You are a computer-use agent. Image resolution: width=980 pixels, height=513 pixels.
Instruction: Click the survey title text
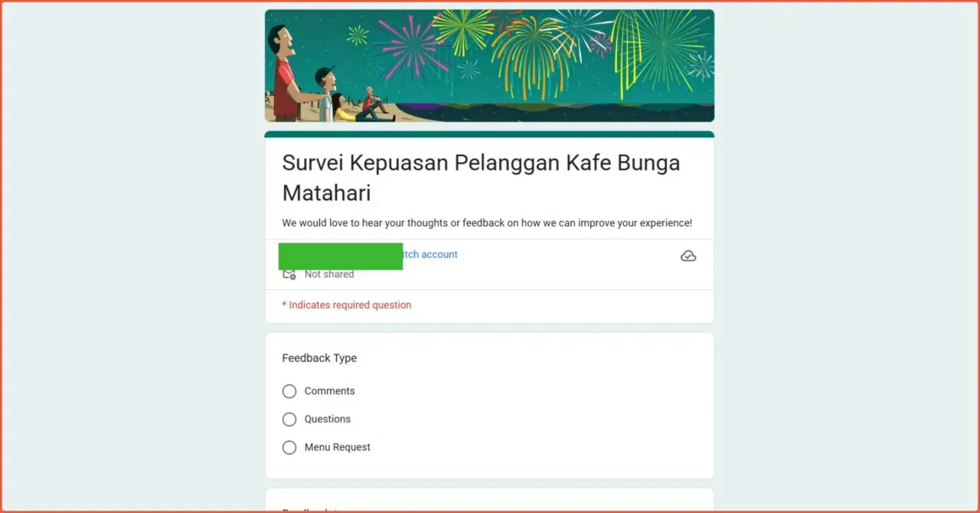pos(481,176)
